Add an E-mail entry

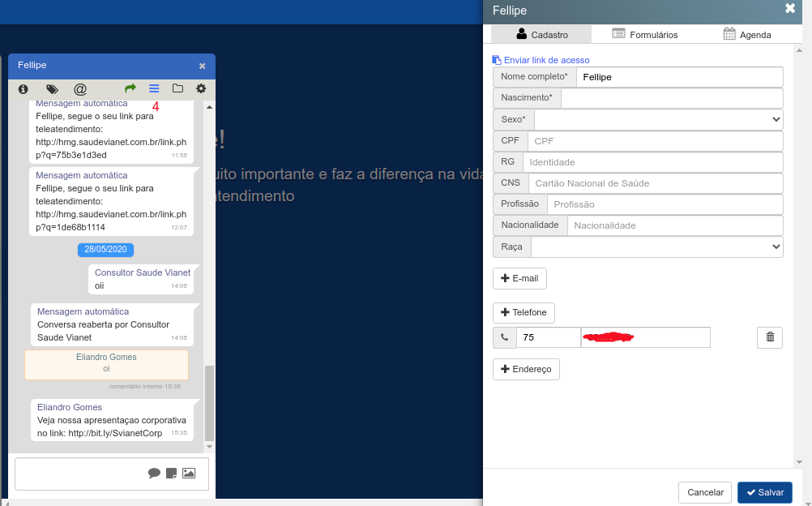point(519,278)
